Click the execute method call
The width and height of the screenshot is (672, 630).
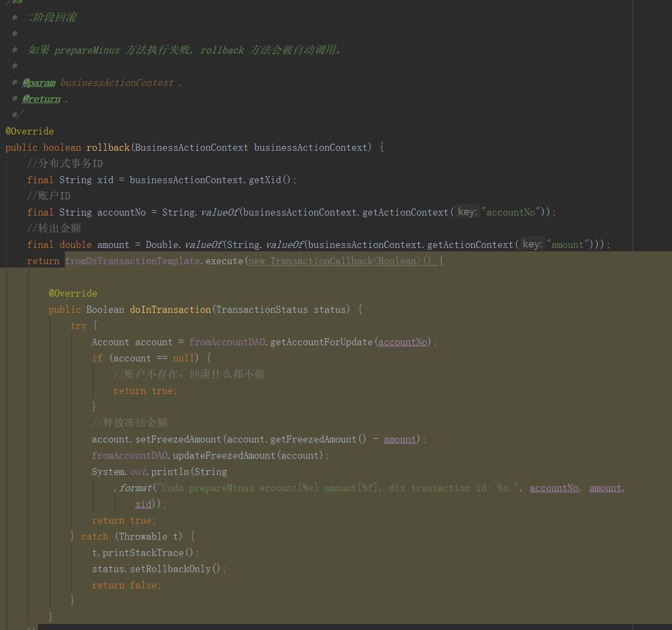(224, 261)
